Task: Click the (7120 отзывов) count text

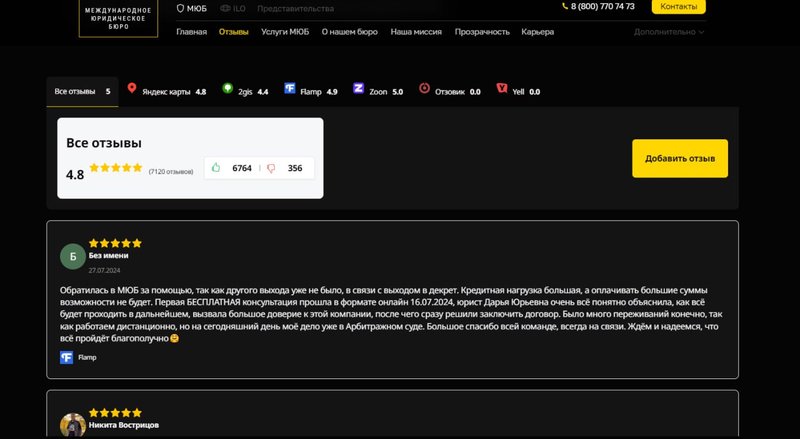Action: (x=171, y=172)
